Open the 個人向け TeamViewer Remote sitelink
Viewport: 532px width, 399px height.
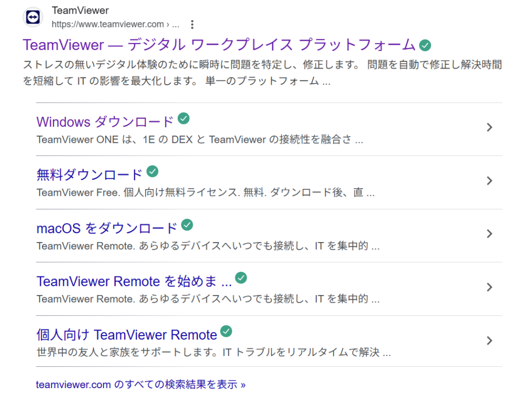pyautogui.click(x=127, y=335)
